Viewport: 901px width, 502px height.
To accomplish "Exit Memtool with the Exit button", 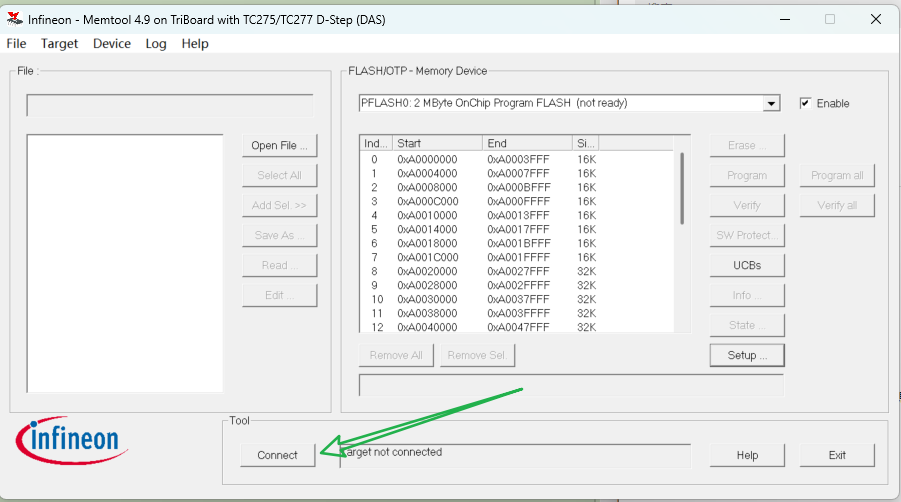I will [837, 455].
